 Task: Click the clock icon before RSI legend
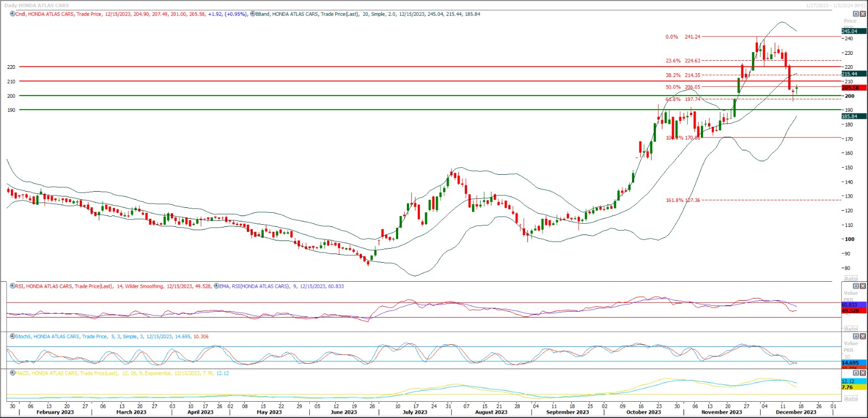tap(12, 286)
